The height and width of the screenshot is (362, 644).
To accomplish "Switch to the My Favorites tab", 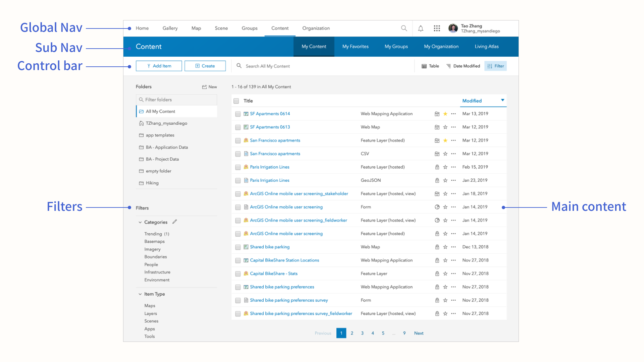I will coord(355,47).
